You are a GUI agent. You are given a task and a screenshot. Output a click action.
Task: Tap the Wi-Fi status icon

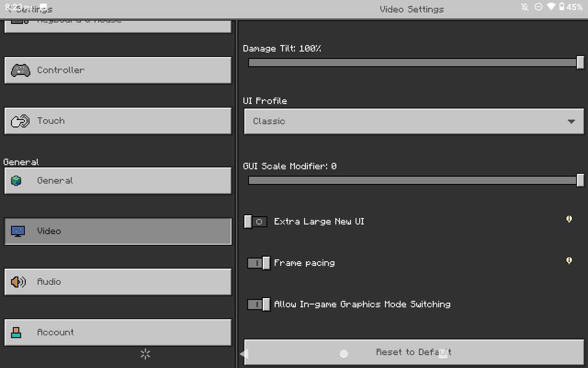[x=551, y=7]
